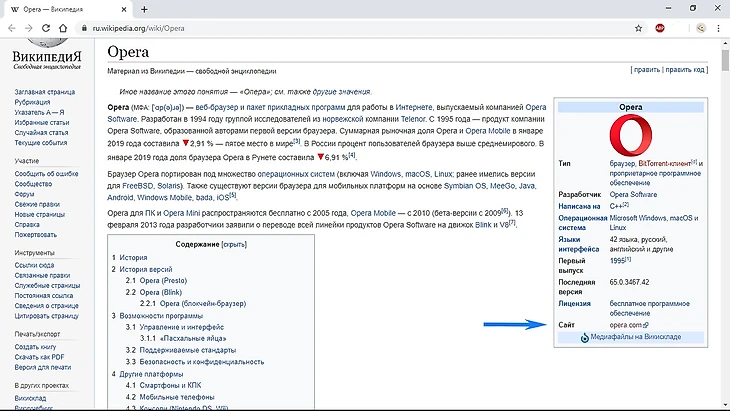Follow the opera.com website link in infobox
Screen dimensions: 730x411
click(624, 326)
